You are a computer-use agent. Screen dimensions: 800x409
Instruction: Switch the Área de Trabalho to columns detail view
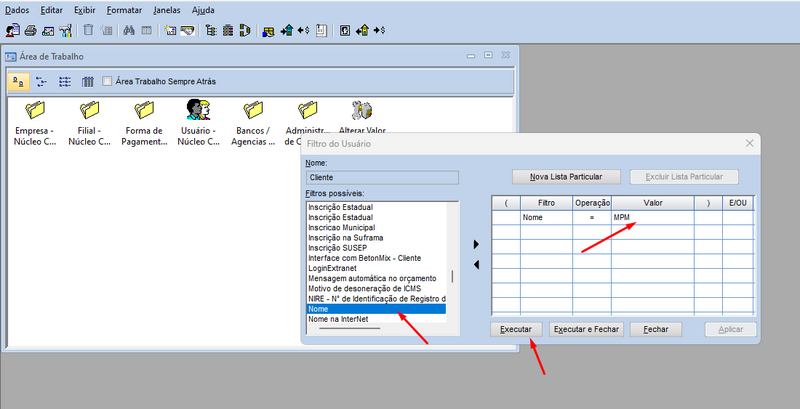tap(87, 82)
